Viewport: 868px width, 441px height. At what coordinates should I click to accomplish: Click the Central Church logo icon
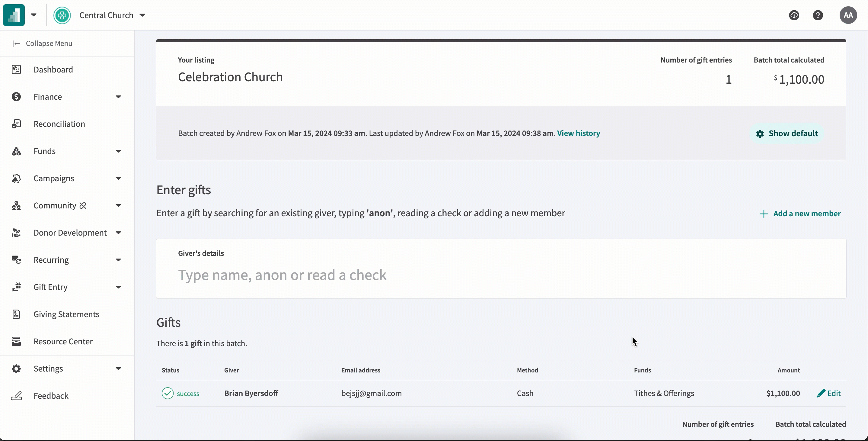(62, 15)
